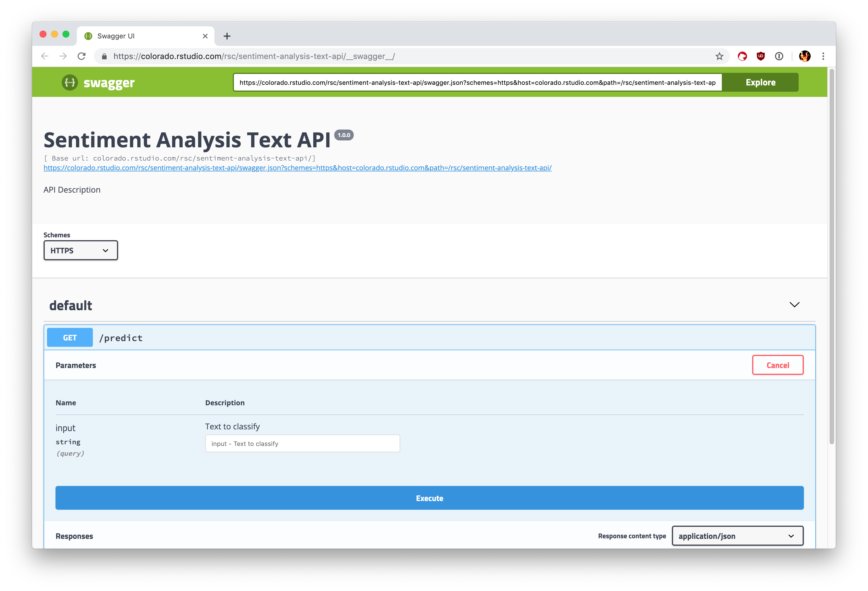
Task: Click the API Description text
Action: [x=72, y=190]
